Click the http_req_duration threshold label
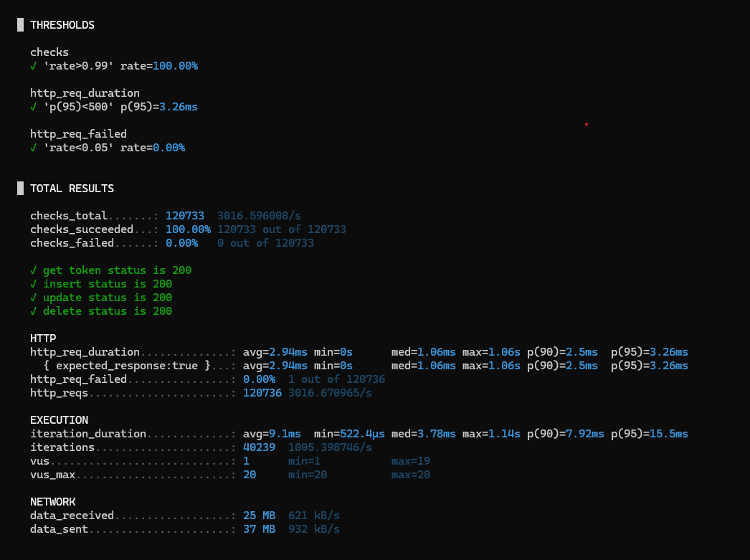Screen dimensions: 750x560 click(x=85, y=93)
